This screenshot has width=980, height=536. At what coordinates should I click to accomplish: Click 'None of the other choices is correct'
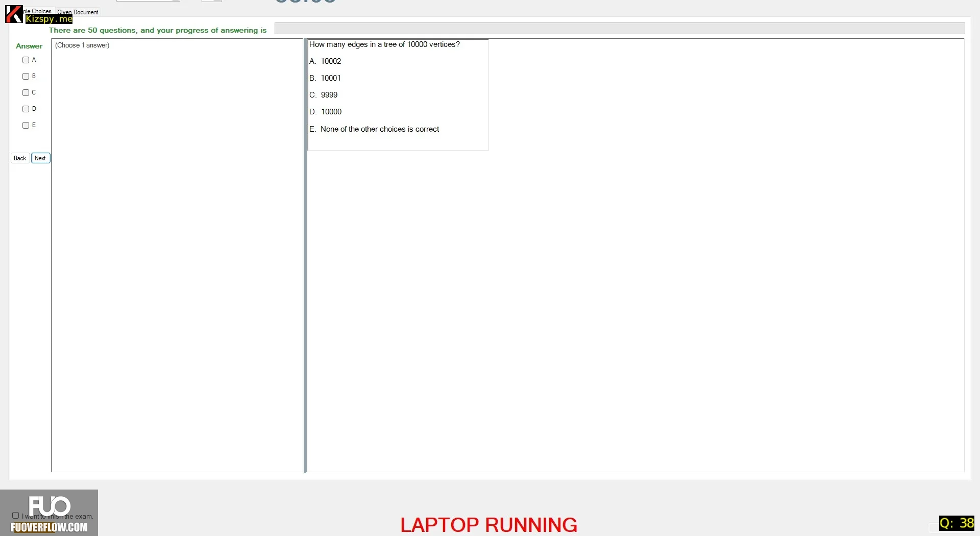380,129
